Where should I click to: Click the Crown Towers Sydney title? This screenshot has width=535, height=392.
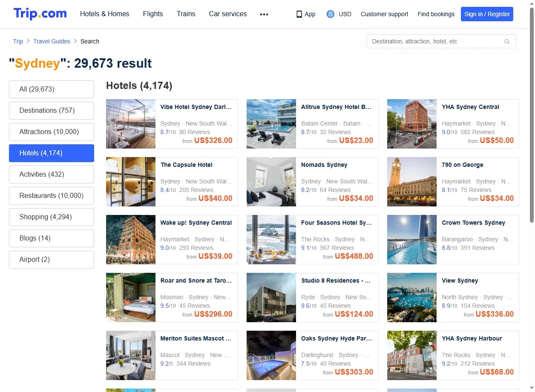click(473, 223)
